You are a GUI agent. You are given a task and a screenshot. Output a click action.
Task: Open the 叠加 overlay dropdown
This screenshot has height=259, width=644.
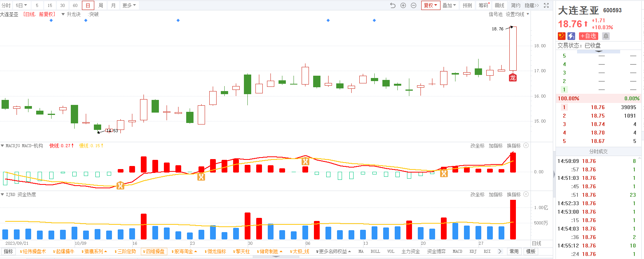[449, 5]
